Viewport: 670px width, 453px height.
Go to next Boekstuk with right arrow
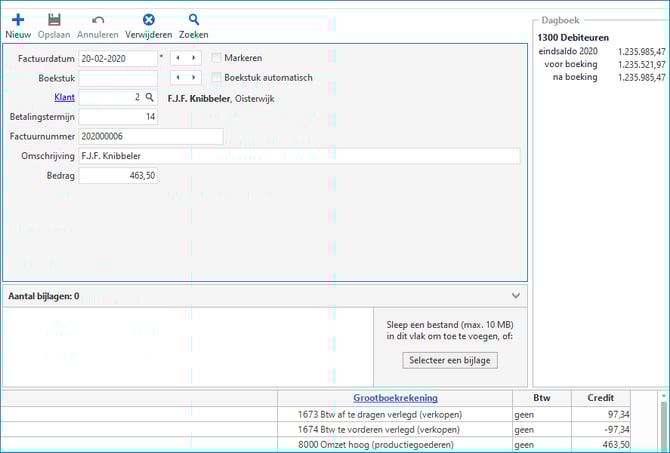coord(194,78)
